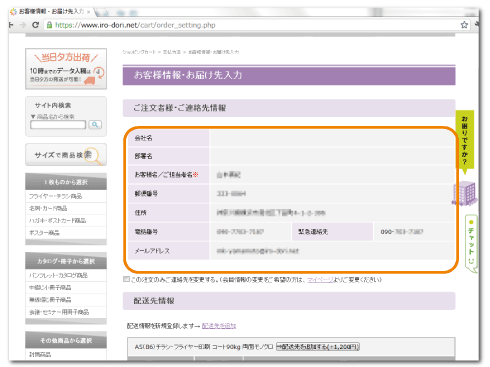Follow the マイページ link

[x=320, y=280]
